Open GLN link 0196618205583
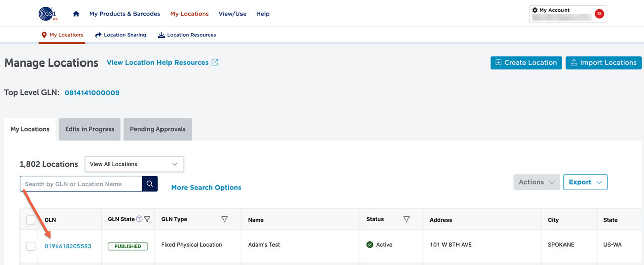The width and height of the screenshot is (644, 265). point(68,246)
